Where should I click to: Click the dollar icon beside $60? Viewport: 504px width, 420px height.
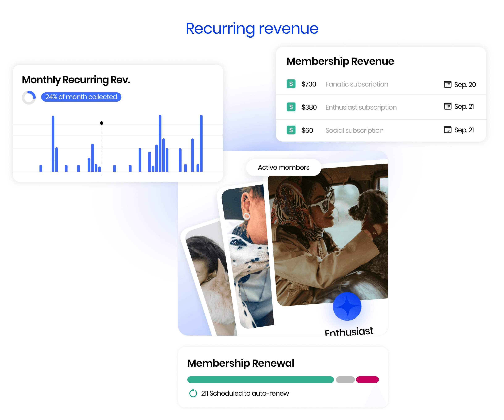pyautogui.click(x=291, y=130)
